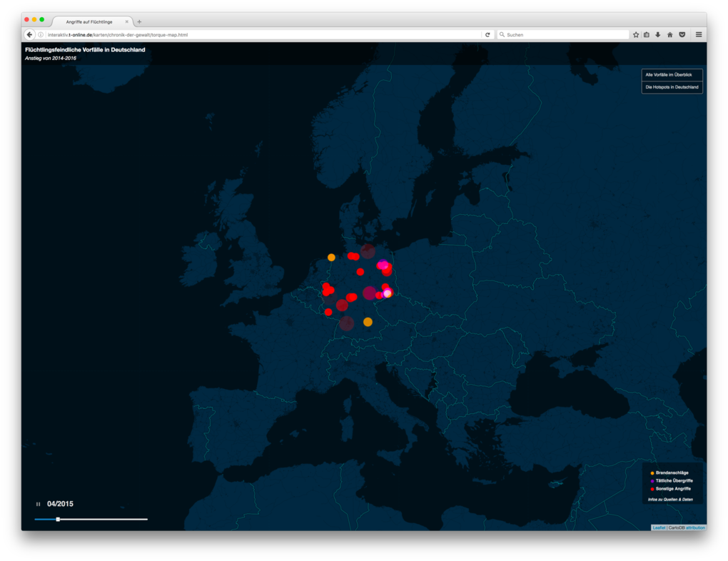Open the Firefox downloads icon
Viewport: 728px width, 561px height.
[658, 34]
